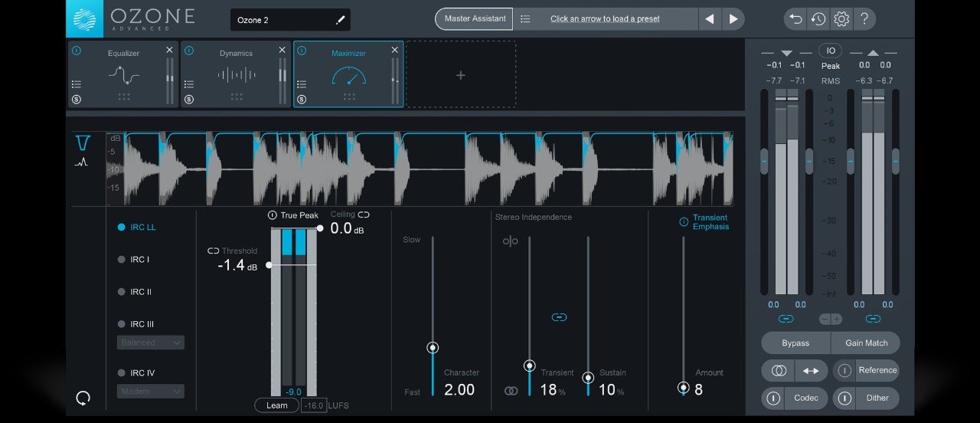Open the Maximizer module tab
This screenshot has width=980, height=423.
coord(348,74)
